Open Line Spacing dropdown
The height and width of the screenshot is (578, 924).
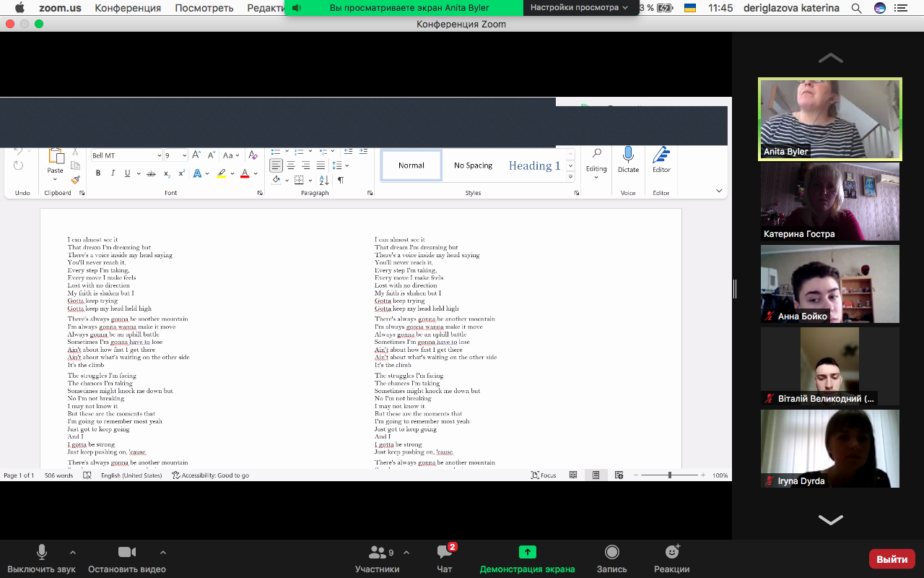tap(341, 165)
